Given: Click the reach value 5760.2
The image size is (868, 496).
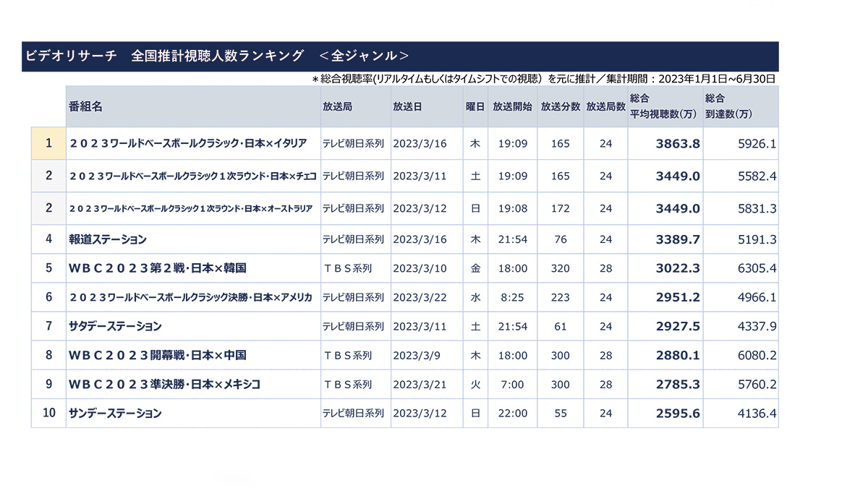Looking at the screenshot, I should [x=757, y=385].
